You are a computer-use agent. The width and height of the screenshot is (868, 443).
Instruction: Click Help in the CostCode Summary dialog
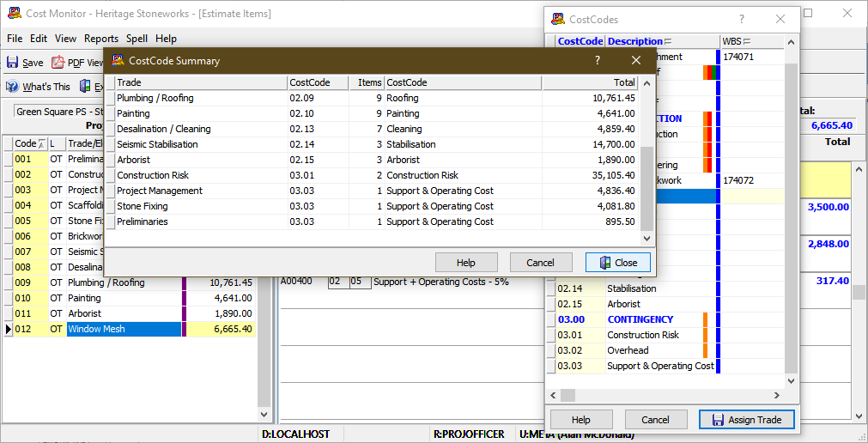(x=466, y=263)
